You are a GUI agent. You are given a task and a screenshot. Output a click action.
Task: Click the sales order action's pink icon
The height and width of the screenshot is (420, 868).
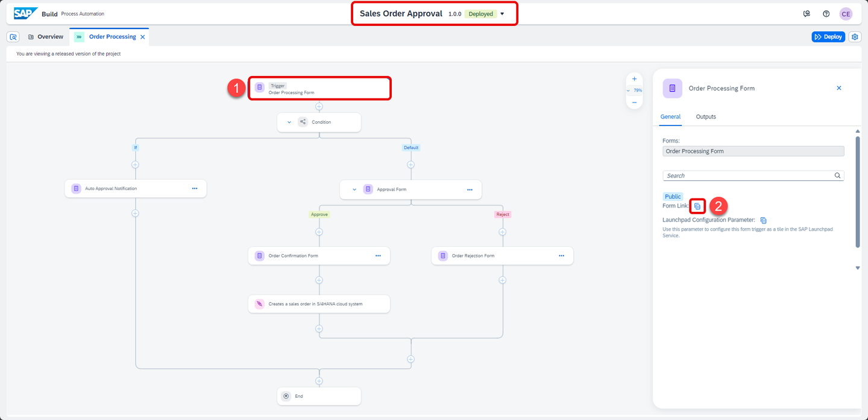point(259,304)
